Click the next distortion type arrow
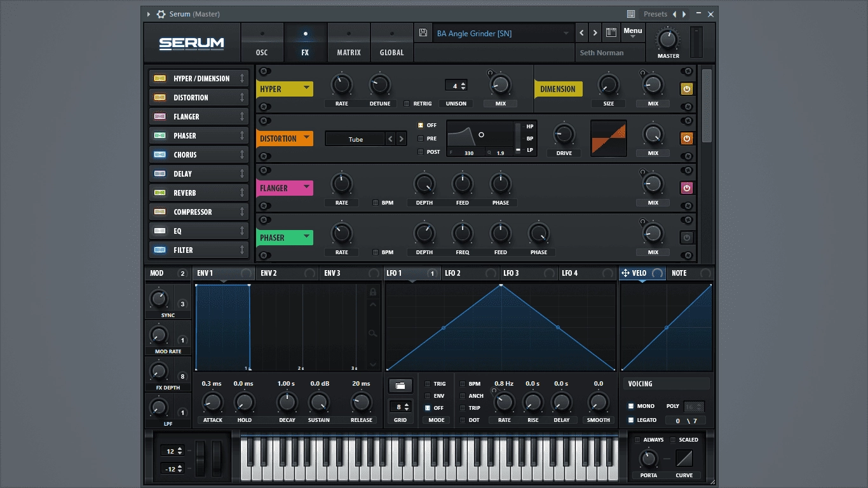 click(x=401, y=139)
